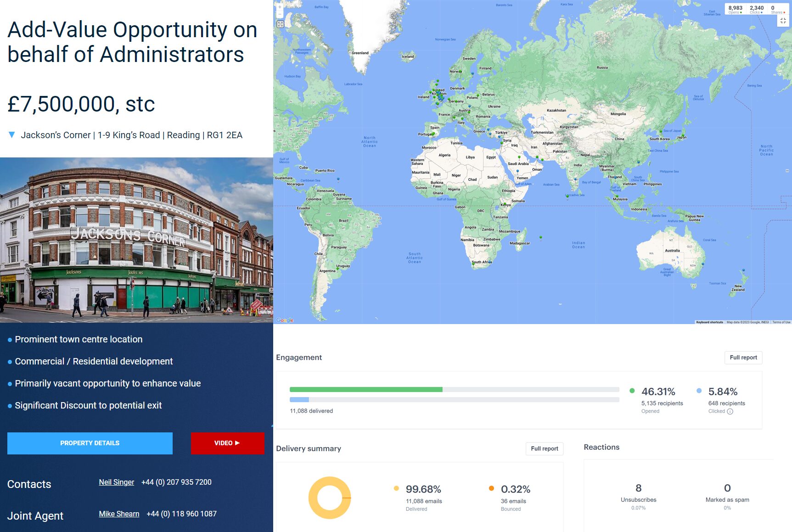Screen dimensions: 792x532
Task: Click the Jackson's Corner King's Road address line
Action: [x=131, y=135]
